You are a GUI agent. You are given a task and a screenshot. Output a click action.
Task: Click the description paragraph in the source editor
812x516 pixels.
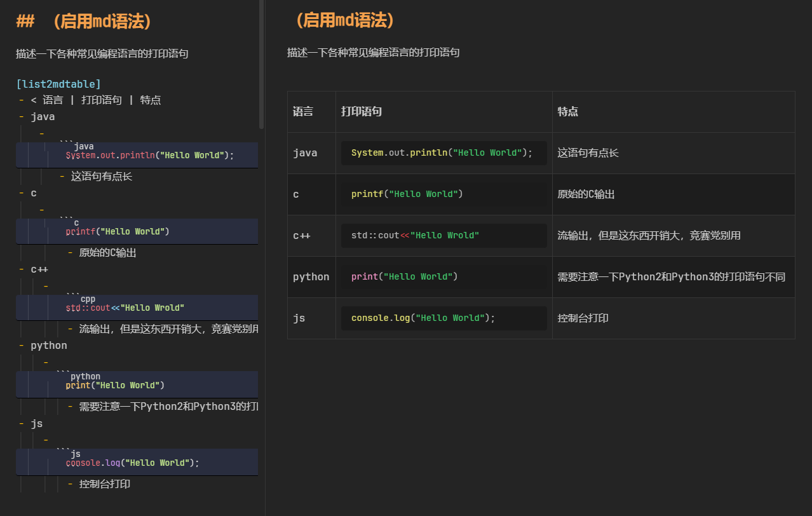tap(102, 53)
